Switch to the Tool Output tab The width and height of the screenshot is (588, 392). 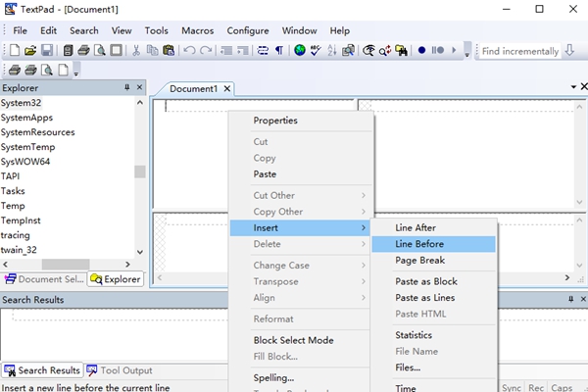click(x=120, y=370)
